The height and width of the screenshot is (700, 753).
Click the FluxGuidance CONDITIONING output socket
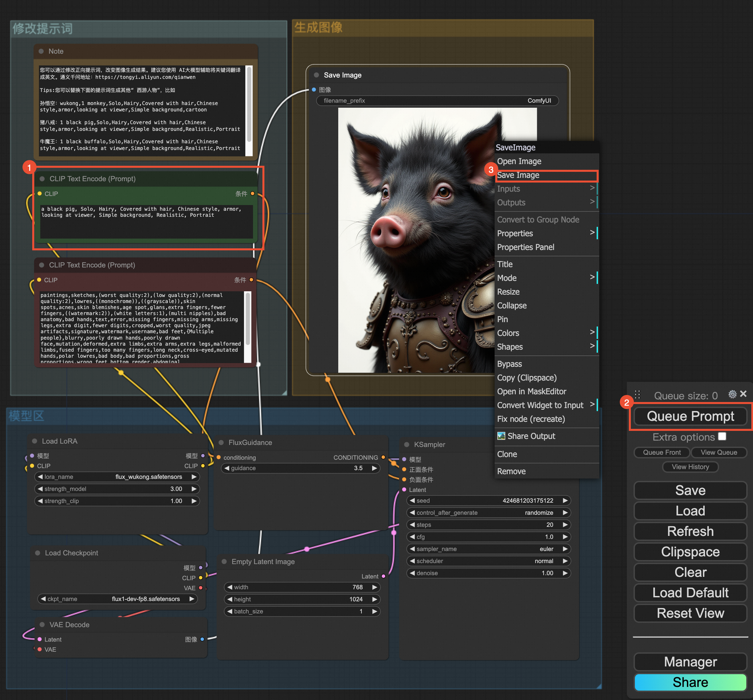(x=383, y=457)
